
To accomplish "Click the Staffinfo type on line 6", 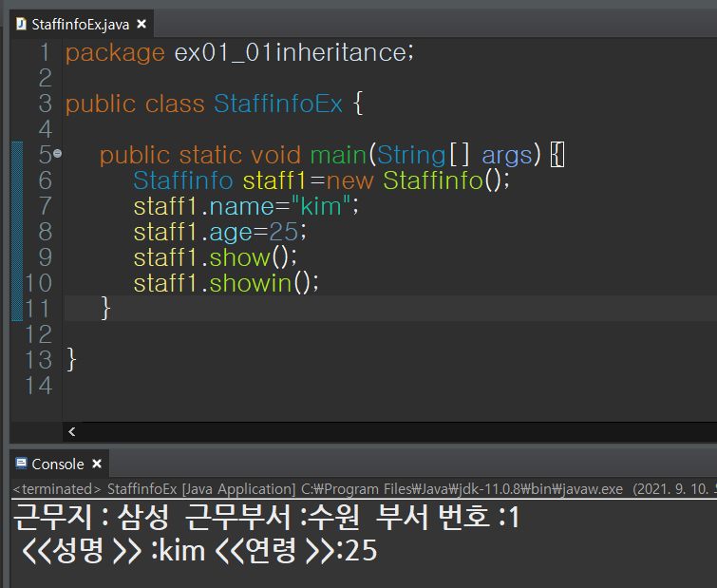I will click(183, 180).
